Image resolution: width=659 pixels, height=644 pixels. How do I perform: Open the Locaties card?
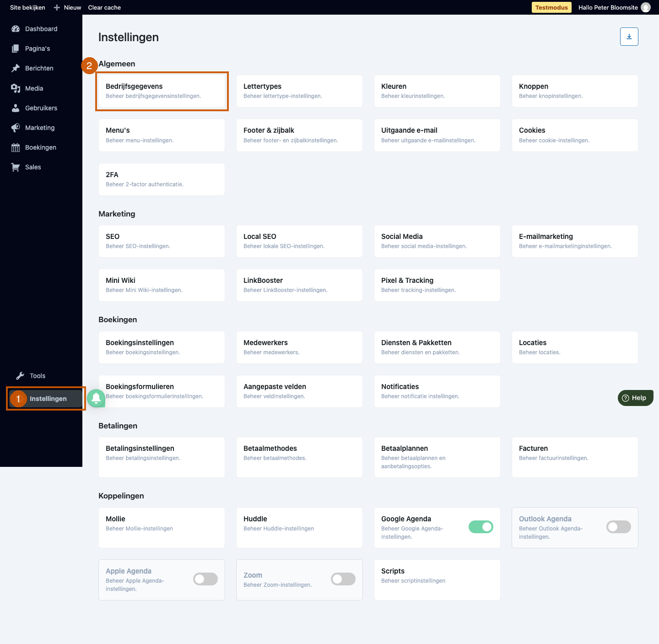(x=575, y=347)
